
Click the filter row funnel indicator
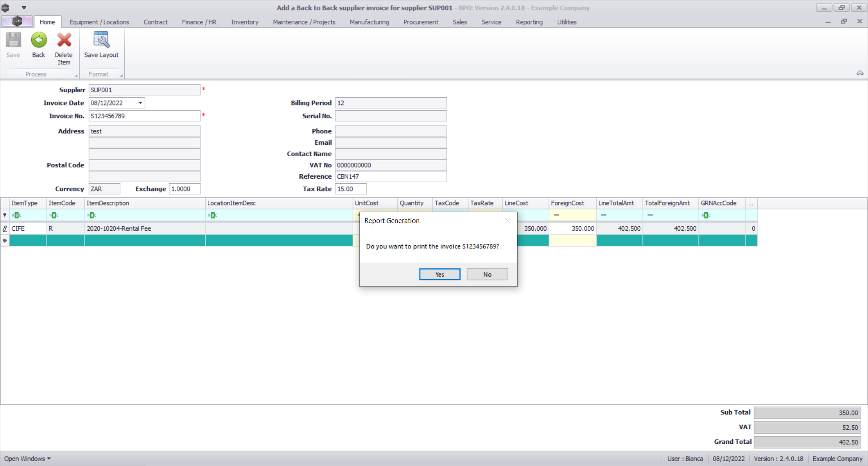point(5,215)
